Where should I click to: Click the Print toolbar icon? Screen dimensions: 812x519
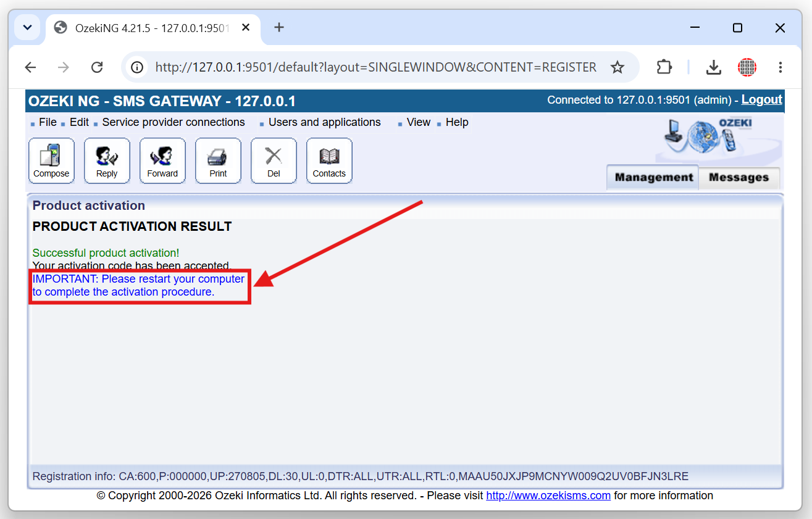click(218, 160)
